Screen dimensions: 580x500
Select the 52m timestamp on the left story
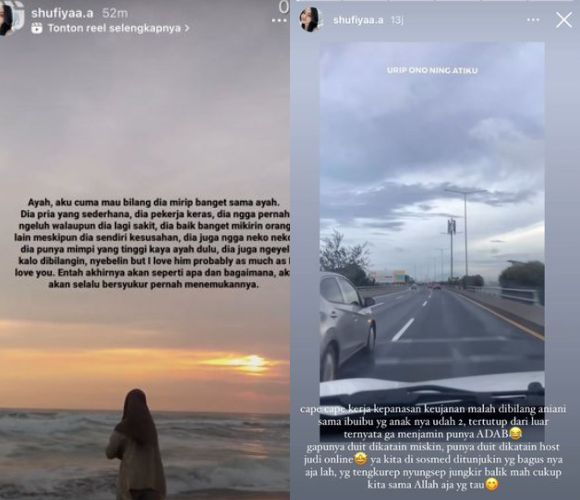[115, 13]
